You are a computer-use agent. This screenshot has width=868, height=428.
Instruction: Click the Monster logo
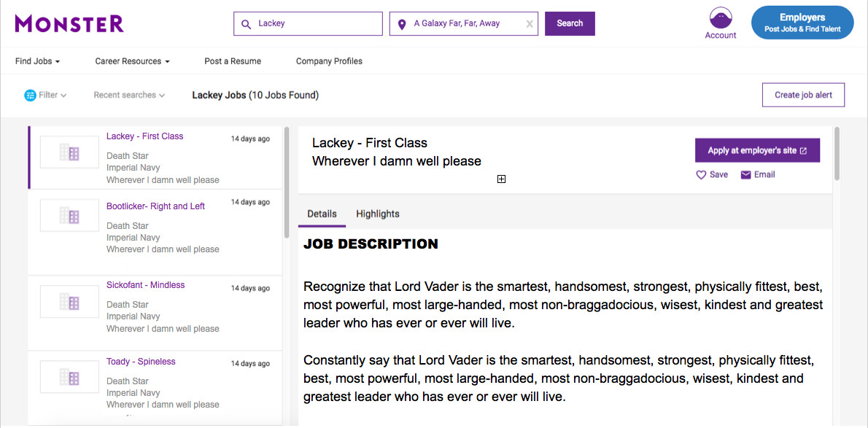click(70, 24)
